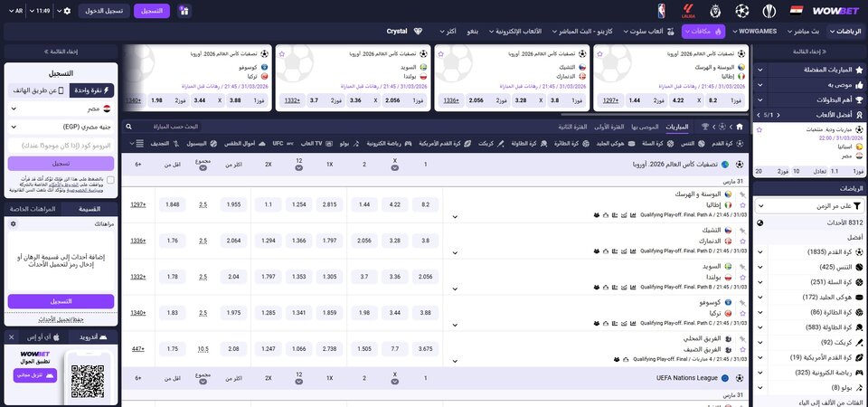Click the تسجيل الدخول login button
868x407 pixels.
tap(103, 11)
